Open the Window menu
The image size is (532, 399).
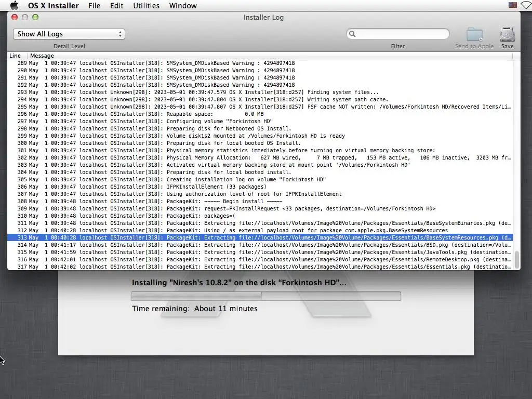[x=183, y=6]
